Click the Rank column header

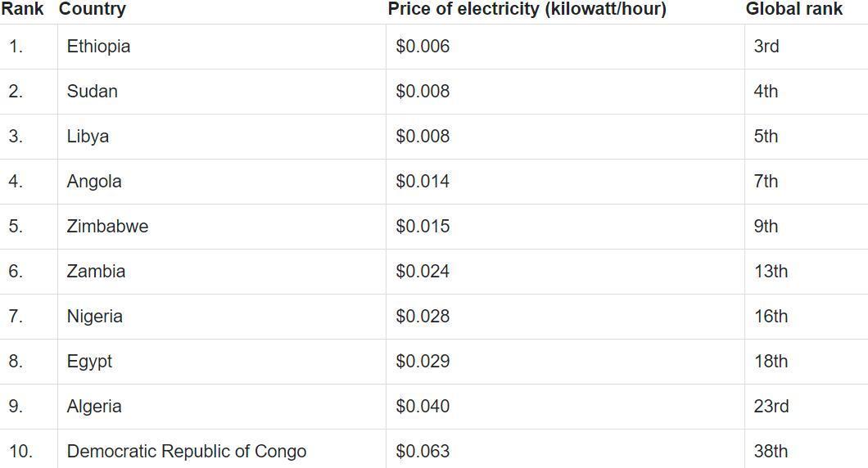22,10
